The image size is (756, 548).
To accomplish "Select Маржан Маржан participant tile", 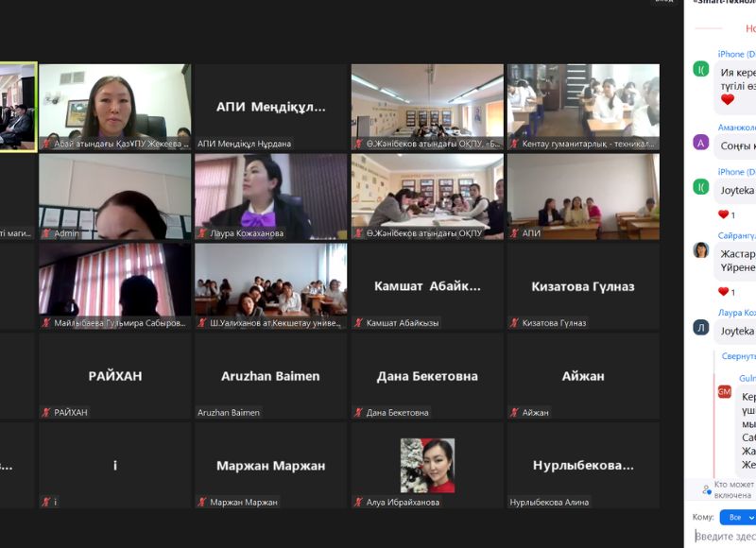I will click(x=270, y=466).
